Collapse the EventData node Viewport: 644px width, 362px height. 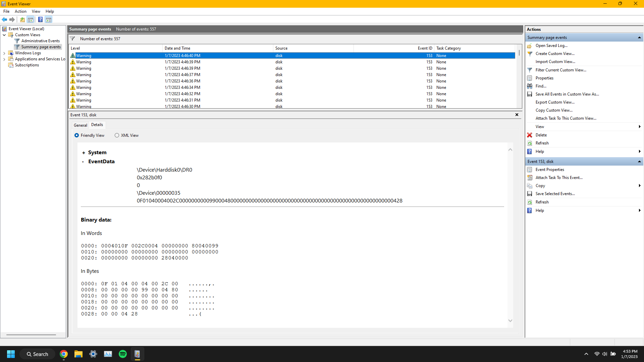pyautogui.click(x=83, y=162)
